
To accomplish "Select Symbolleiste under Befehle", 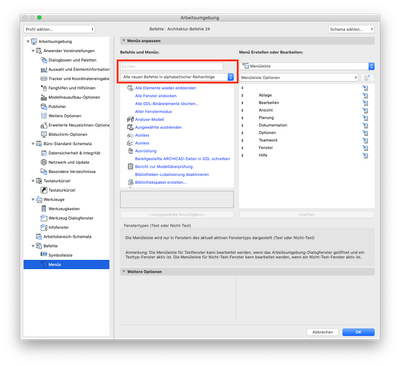I will click(60, 255).
